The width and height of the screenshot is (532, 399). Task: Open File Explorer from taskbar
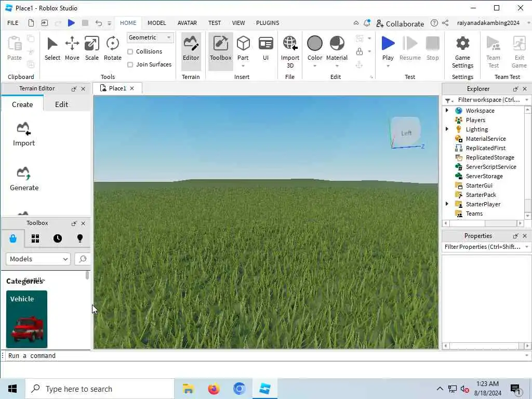(188, 389)
